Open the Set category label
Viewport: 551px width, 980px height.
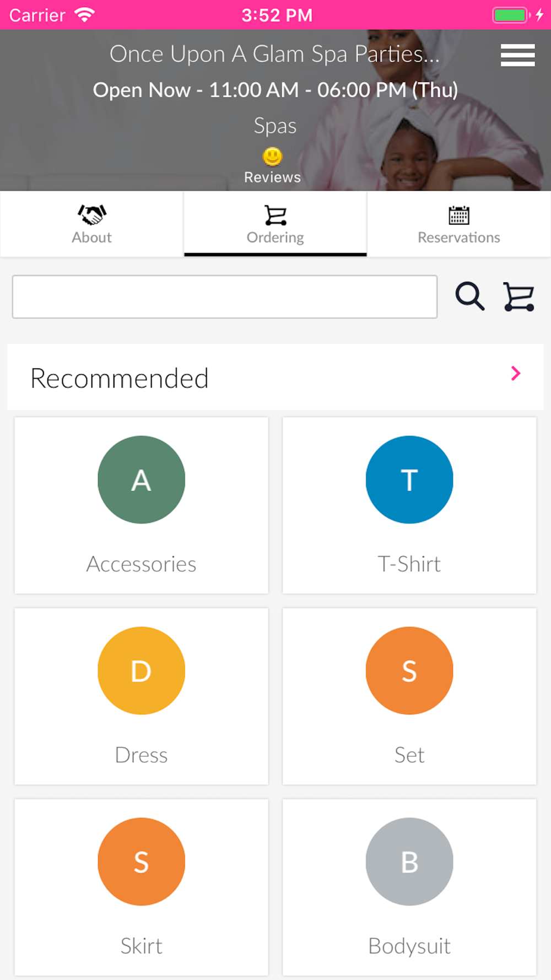pos(409,755)
